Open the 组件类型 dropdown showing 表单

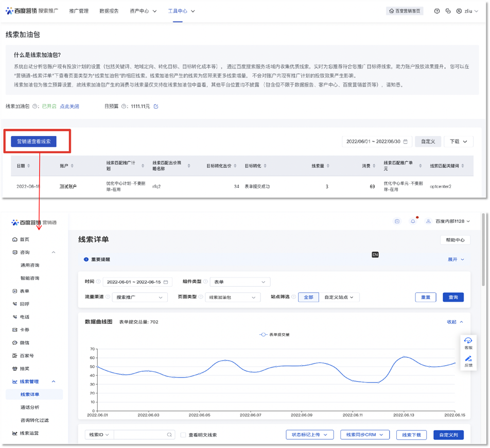pyautogui.click(x=240, y=282)
